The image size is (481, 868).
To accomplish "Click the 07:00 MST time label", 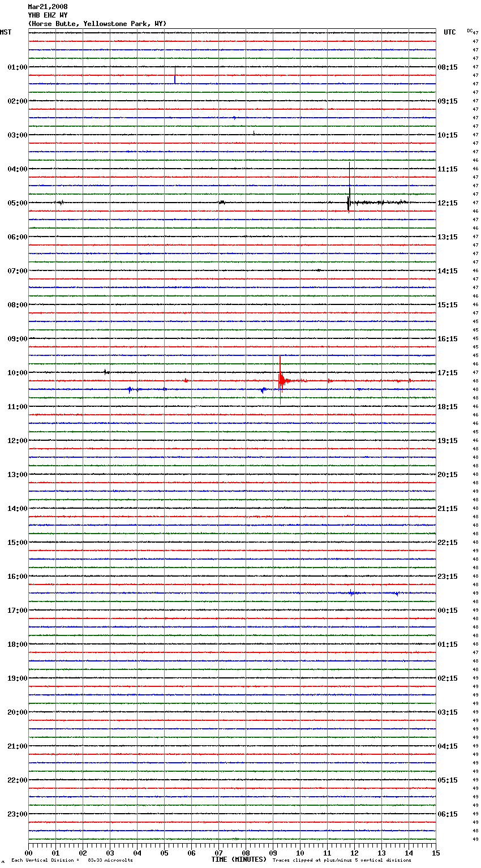I will pyautogui.click(x=18, y=271).
